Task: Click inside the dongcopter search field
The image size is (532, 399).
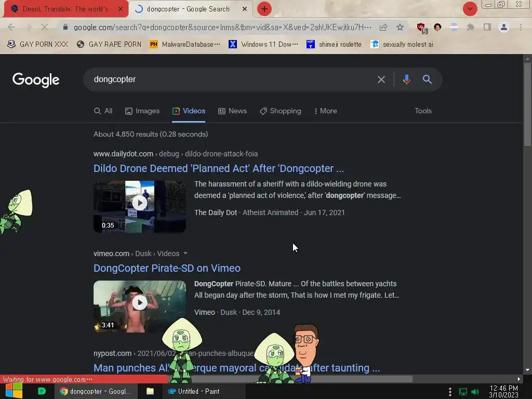Action: [231, 79]
